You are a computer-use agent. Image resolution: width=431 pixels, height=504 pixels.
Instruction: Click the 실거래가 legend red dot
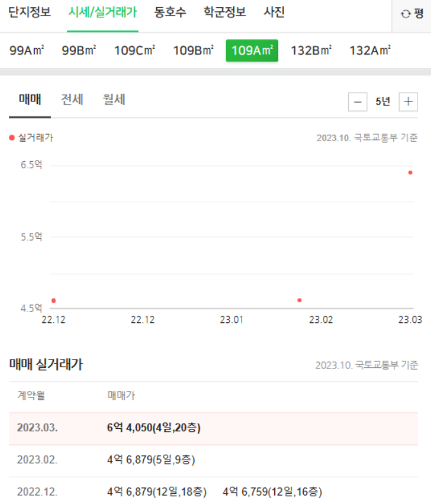[x=12, y=138]
